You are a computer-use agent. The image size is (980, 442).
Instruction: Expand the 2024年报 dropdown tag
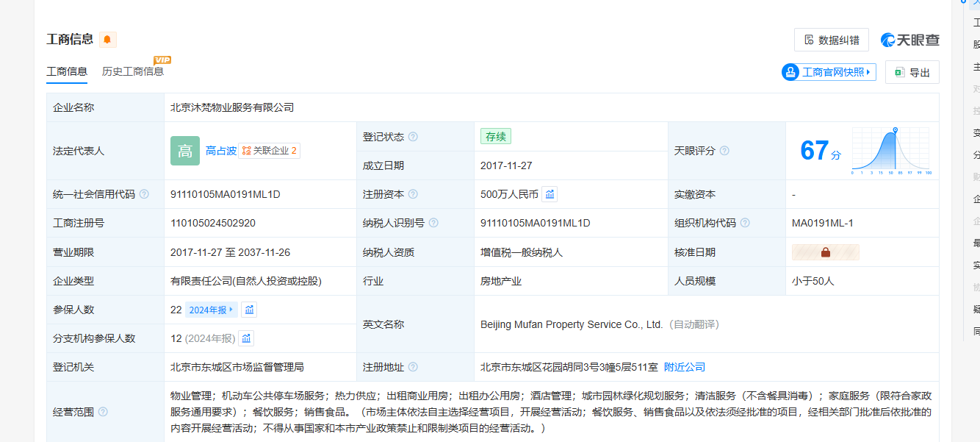[212, 310]
